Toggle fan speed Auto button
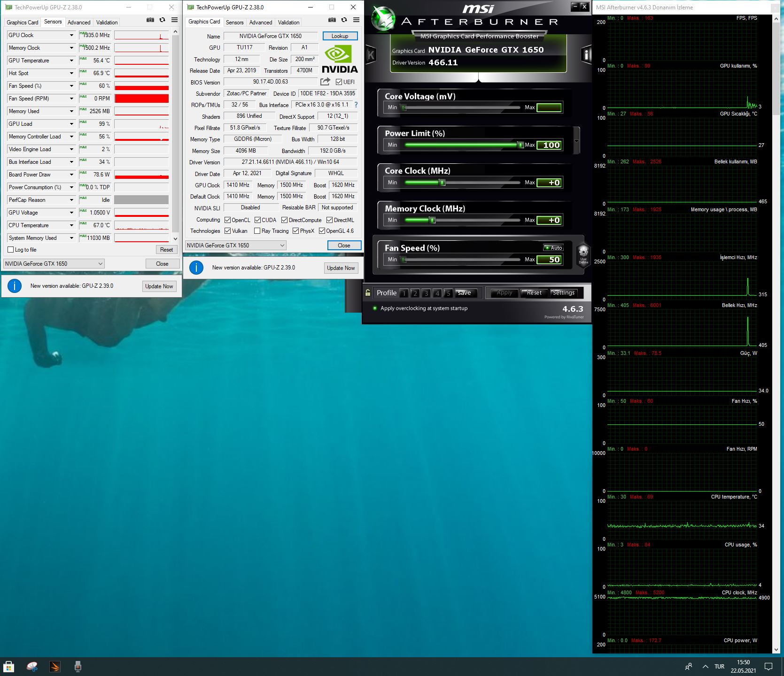This screenshot has height=676, width=784. pos(553,247)
